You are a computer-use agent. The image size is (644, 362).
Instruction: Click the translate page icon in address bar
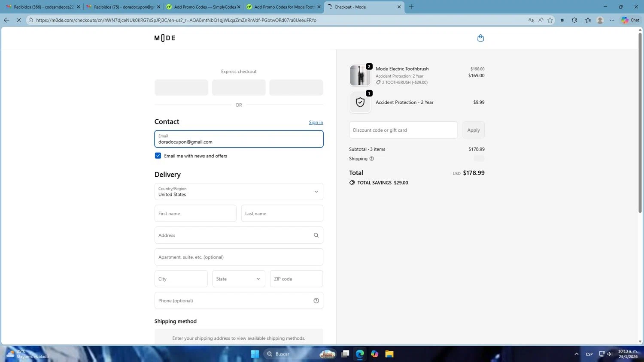click(x=531, y=20)
